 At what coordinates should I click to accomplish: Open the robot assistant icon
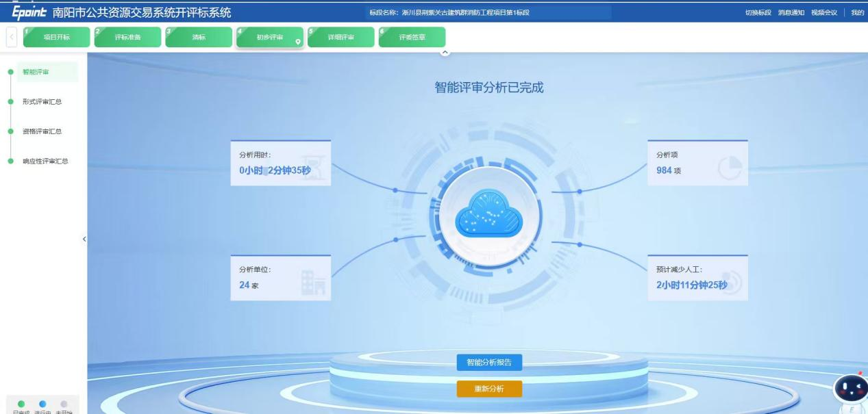point(852,388)
